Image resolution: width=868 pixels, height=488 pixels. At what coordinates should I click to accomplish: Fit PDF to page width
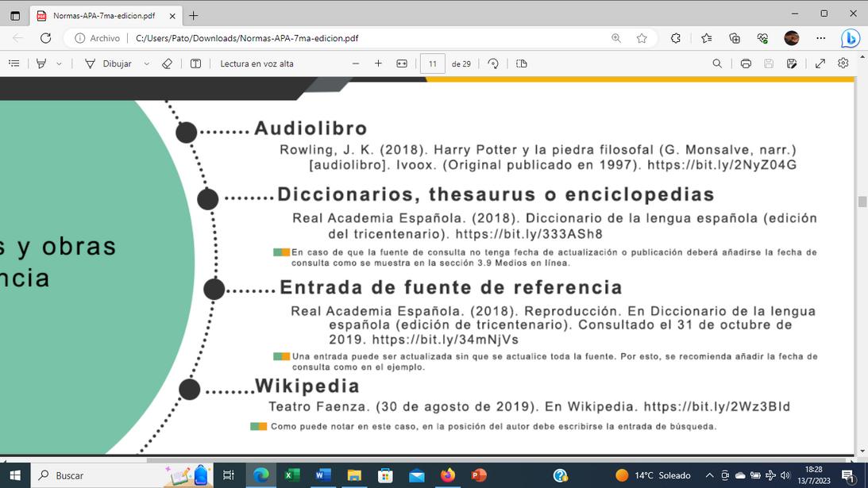pos(402,63)
